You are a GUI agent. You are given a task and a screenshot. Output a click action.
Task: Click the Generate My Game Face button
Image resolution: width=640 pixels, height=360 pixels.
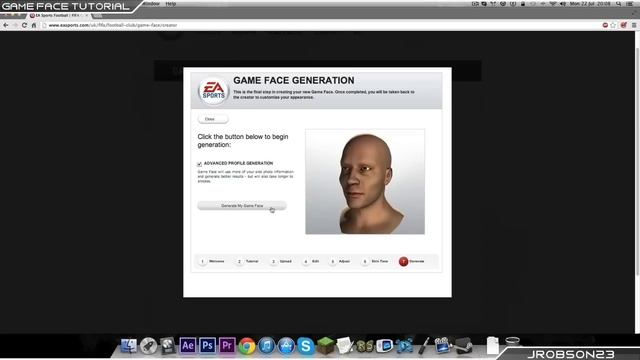(x=242, y=206)
